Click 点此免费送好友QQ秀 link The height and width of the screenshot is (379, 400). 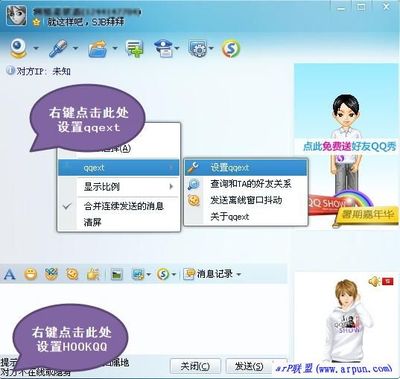(350, 146)
